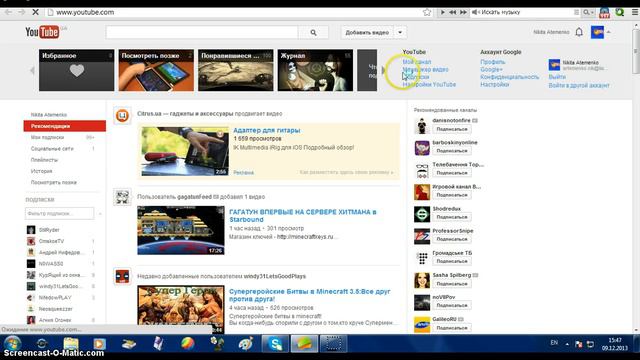This screenshot has width=640, height=360.
Task: Subscribe to ProfessorSnipe
Action: [452, 239]
